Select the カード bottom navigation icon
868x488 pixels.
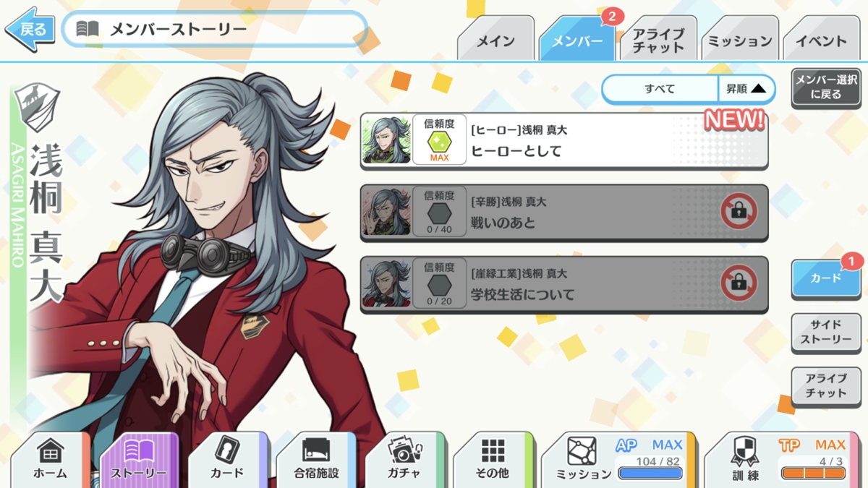point(228,450)
